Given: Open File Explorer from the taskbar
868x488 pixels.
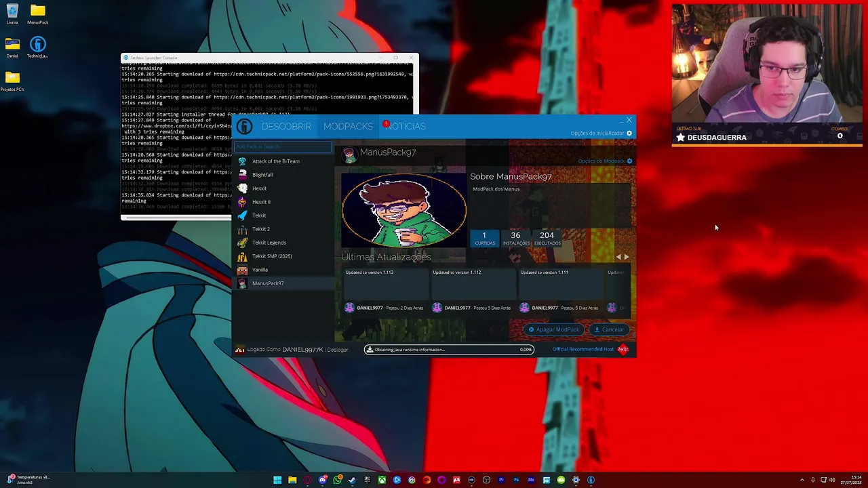Looking at the screenshot, I should [292, 480].
